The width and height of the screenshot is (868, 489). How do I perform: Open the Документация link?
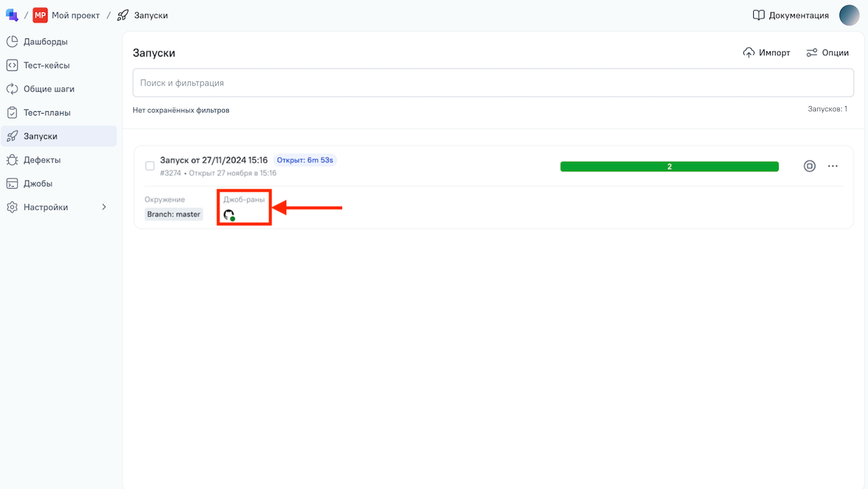[x=790, y=16]
